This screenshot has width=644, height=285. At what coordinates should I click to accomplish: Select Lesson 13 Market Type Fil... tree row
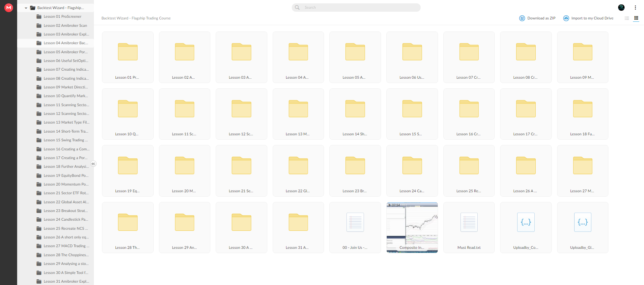[x=56, y=122]
